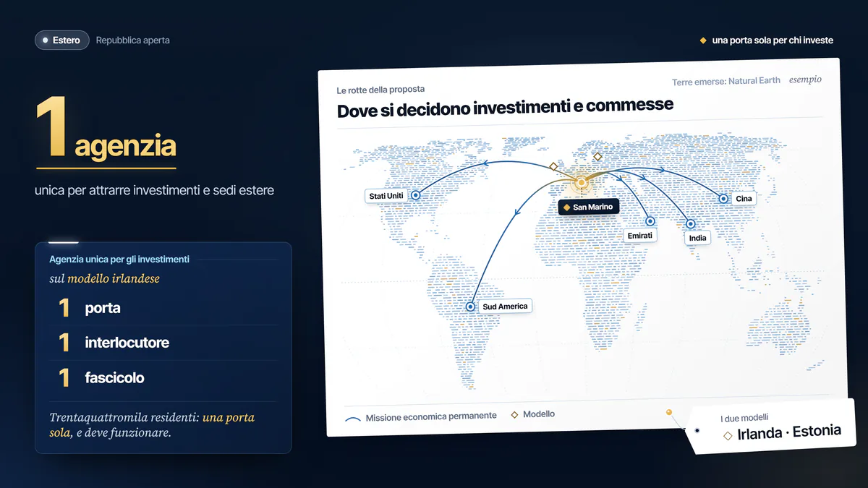Click the "sul modello irlandese" line
868x488 pixels.
coord(104,278)
